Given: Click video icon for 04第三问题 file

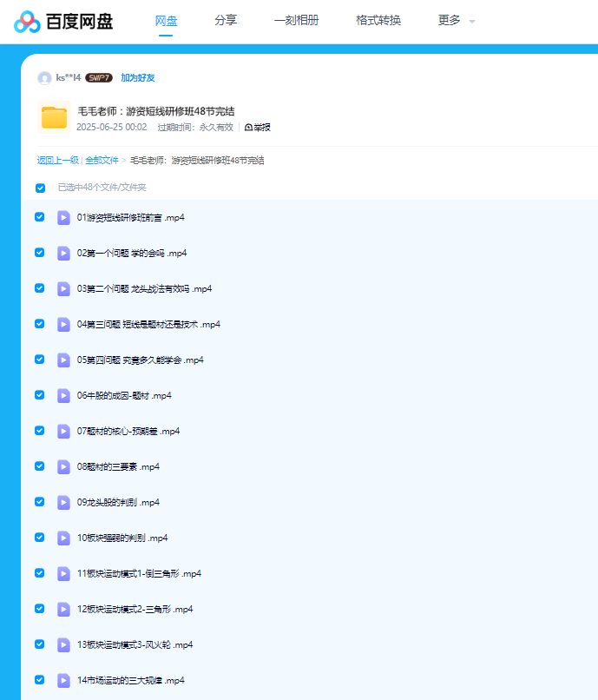Looking at the screenshot, I should 63,325.
